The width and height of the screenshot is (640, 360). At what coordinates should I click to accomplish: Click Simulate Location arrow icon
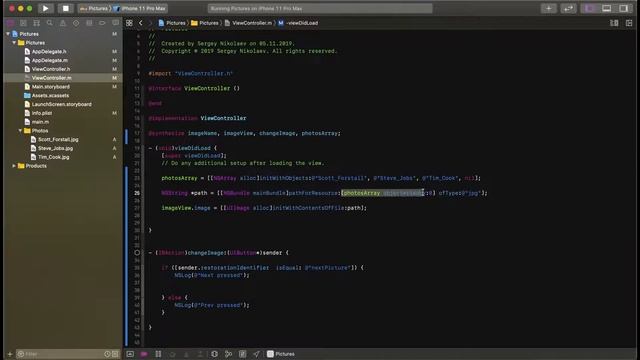pyautogui.click(x=256, y=354)
